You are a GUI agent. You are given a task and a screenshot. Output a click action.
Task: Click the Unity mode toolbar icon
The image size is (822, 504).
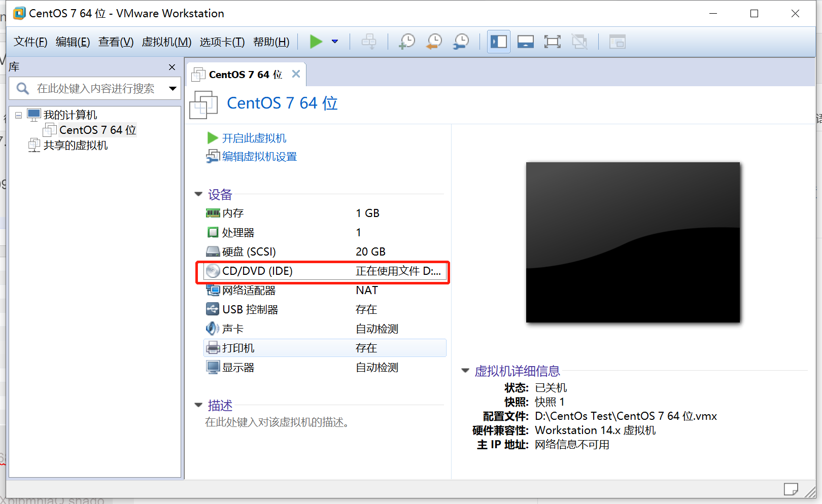pyautogui.click(x=579, y=42)
